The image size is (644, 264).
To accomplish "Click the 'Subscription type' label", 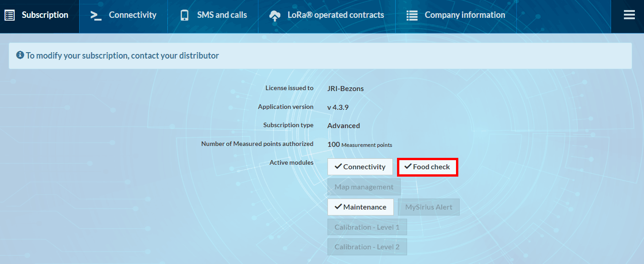I will pyautogui.click(x=288, y=125).
